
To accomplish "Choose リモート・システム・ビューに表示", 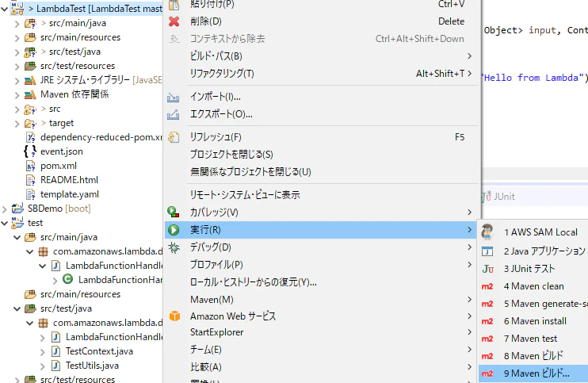I will (x=323, y=195).
